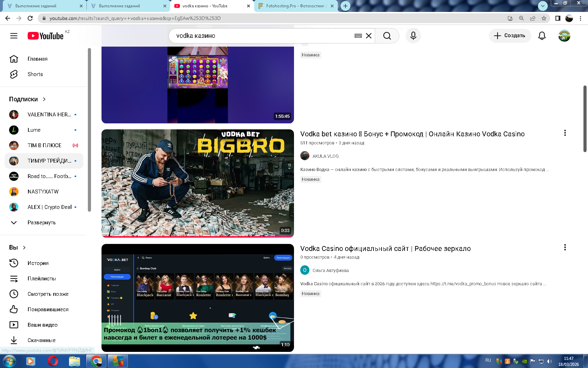Open the Подписки section chevron
The height and width of the screenshot is (368, 588).
click(x=44, y=99)
